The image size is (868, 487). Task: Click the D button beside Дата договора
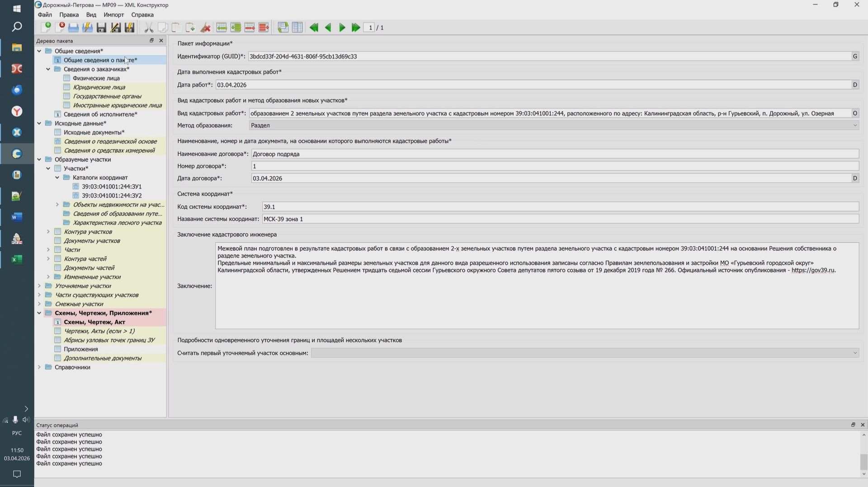(854, 178)
